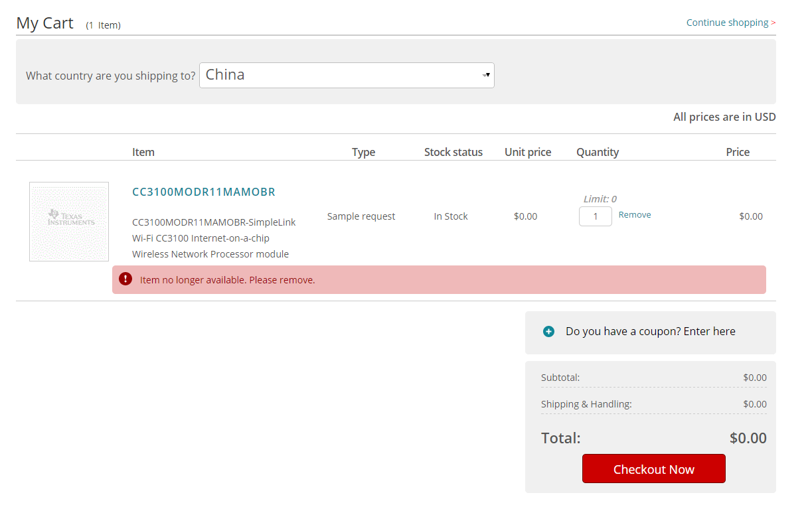Image resolution: width=812 pixels, height=507 pixels.
Task: Click the quantity input field
Action: coord(596,216)
